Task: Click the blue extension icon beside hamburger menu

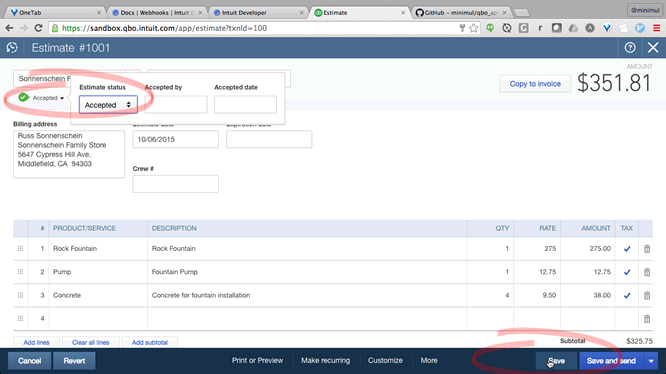Action: tap(640, 28)
